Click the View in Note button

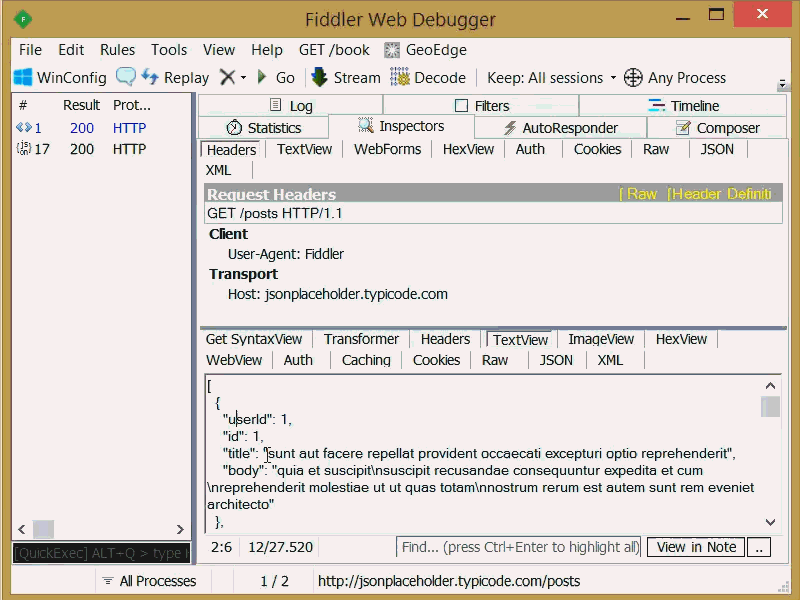[x=695, y=547]
